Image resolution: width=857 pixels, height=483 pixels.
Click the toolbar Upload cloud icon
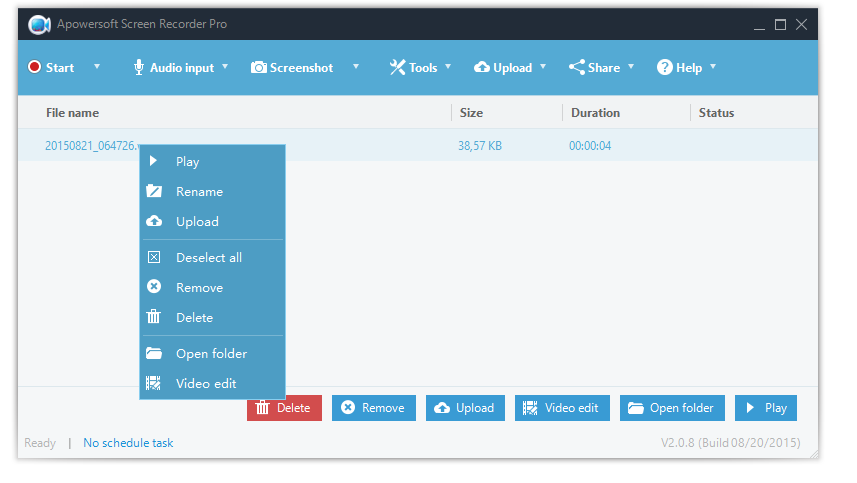(x=482, y=67)
